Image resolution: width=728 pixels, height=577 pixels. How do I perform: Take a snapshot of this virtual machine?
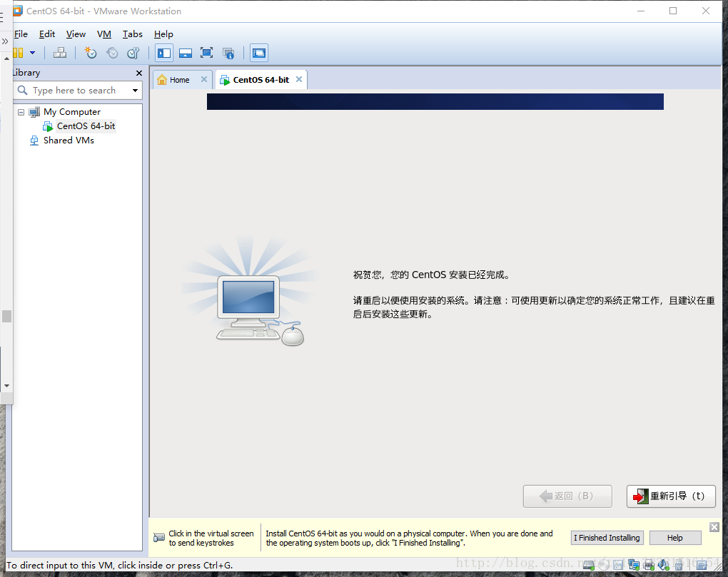pyautogui.click(x=90, y=53)
